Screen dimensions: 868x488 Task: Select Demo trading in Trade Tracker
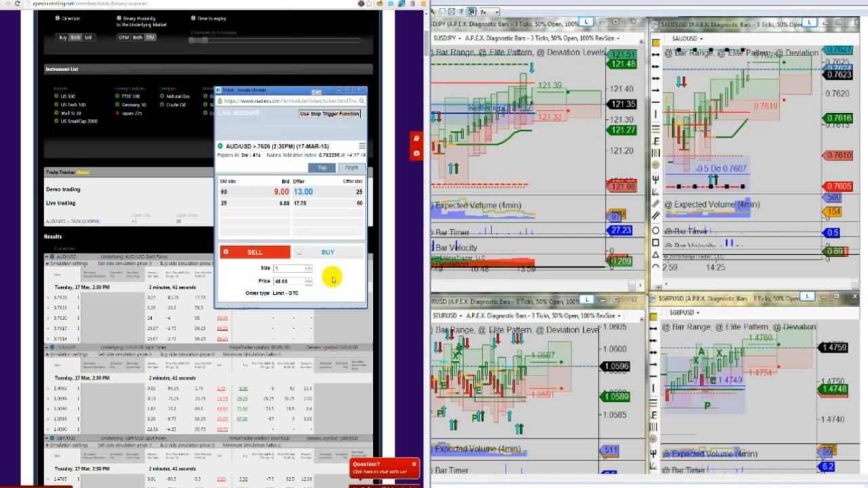(x=63, y=190)
